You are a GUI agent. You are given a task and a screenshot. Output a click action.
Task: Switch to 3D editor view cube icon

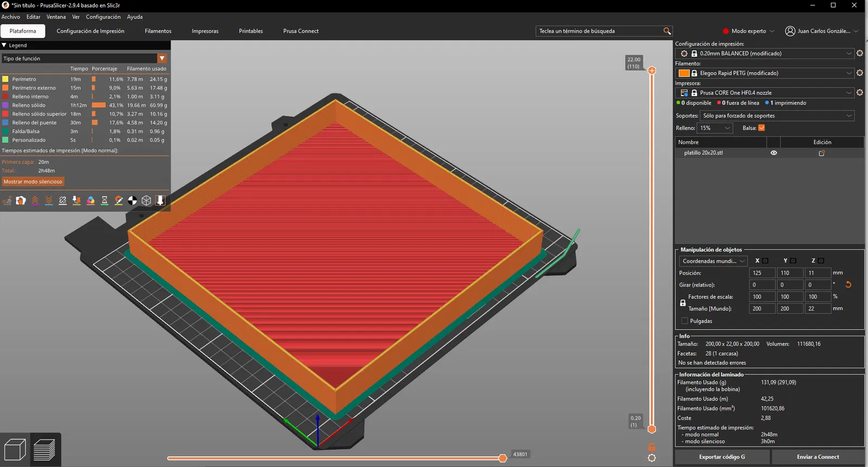coord(15,450)
